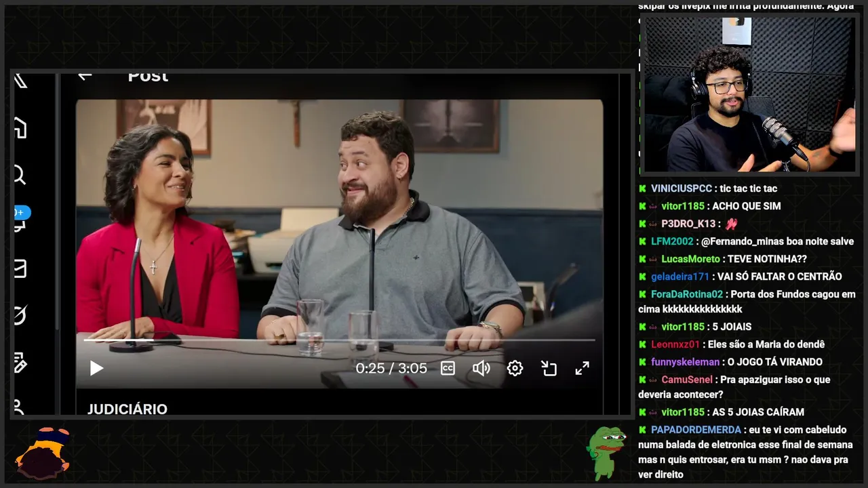Click vitor1185's name beside 5 JOIAIS

683,327
